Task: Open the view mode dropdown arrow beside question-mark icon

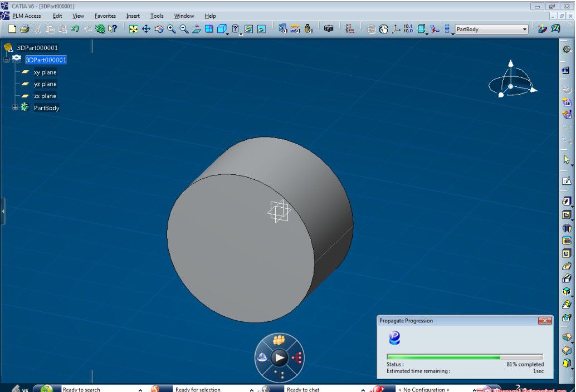Action: 241,34
